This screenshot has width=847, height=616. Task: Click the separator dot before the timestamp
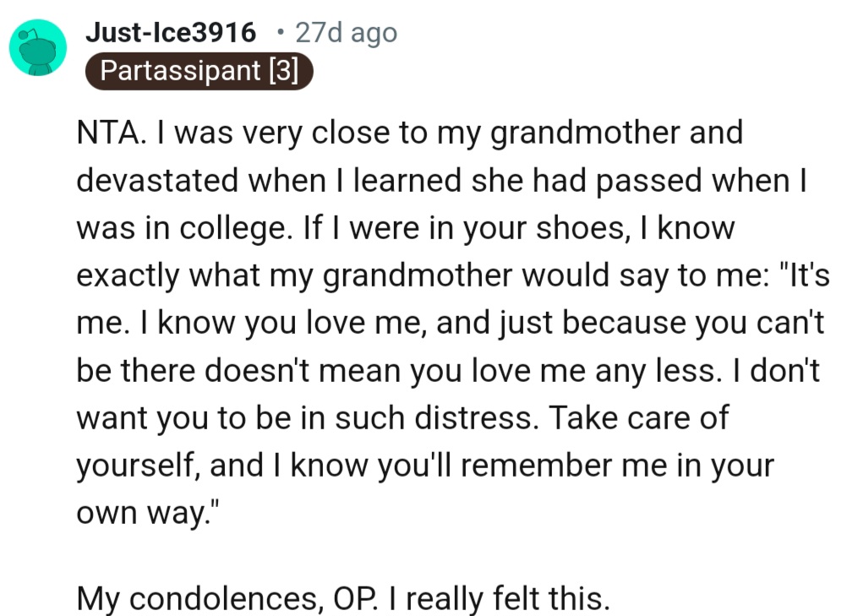(x=279, y=33)
